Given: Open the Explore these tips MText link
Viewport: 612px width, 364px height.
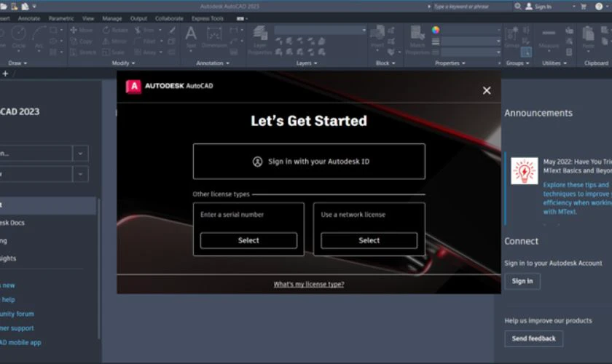Looking at the screenshot, I should [x=577, y=198].
